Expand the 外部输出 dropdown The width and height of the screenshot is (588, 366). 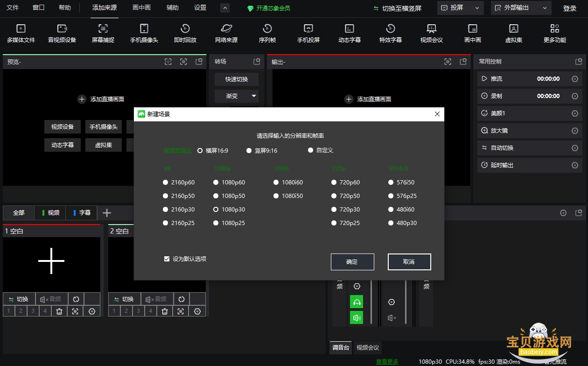[x=521, y=8]
